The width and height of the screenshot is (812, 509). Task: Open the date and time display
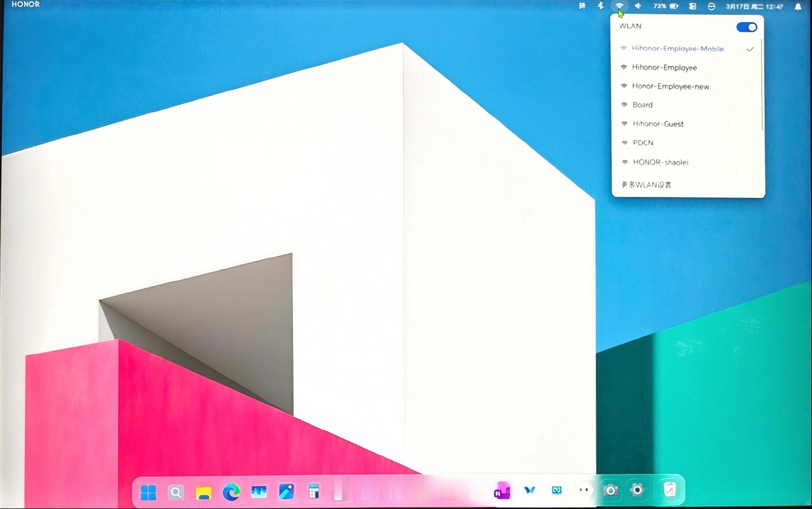(x=754, y=6)
